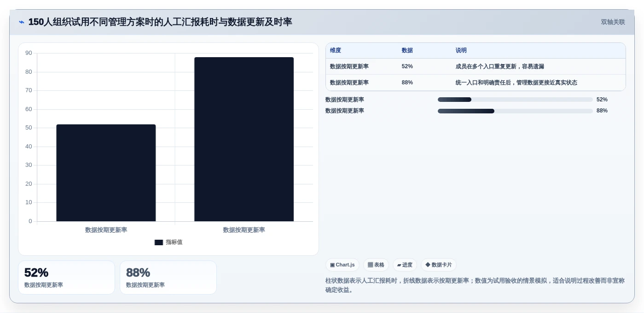Click the note starting 统一入口和明确责任后
Screen dimensions: 644x313
click(x=516, y=83)
